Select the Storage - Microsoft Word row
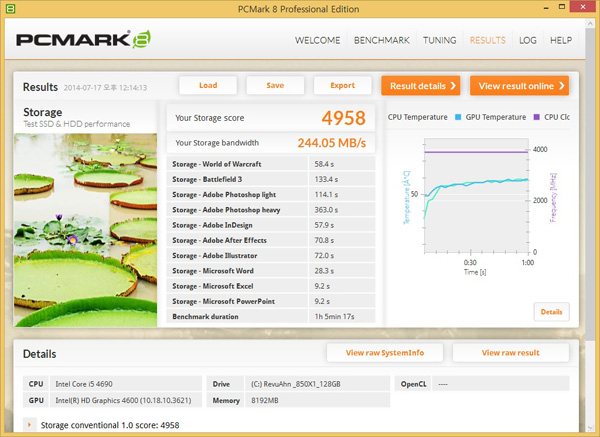 coord(271,271)
